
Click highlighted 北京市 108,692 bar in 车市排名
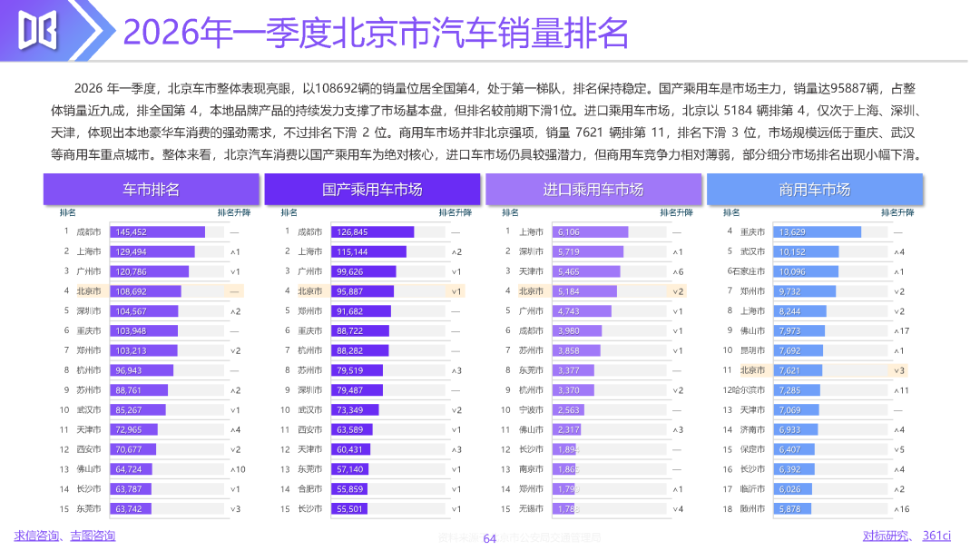(x=145, y=291)
